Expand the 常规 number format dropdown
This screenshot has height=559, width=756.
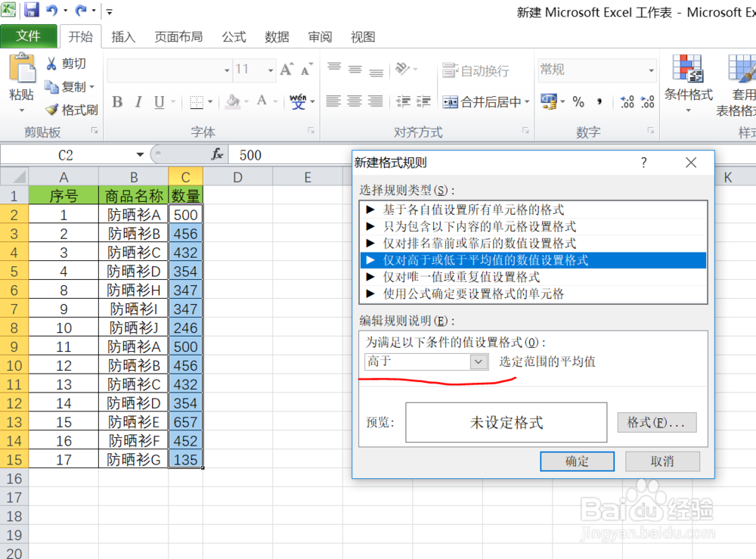point(651,70)
